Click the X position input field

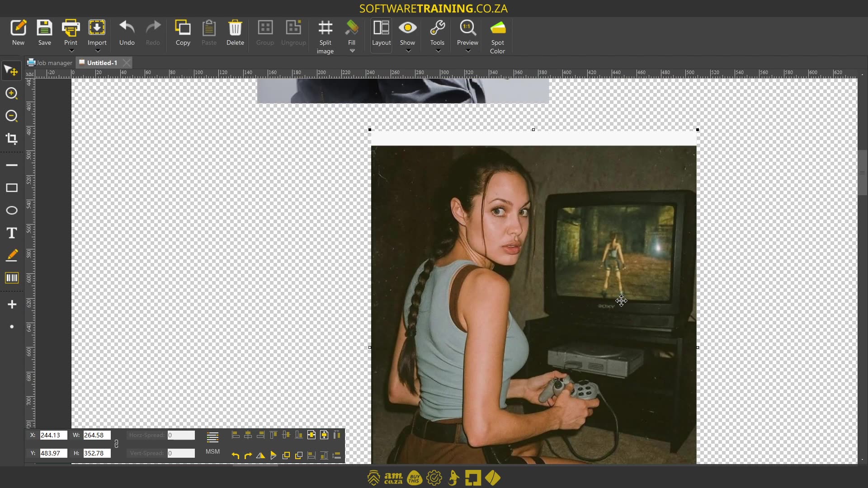coord(53,435)
